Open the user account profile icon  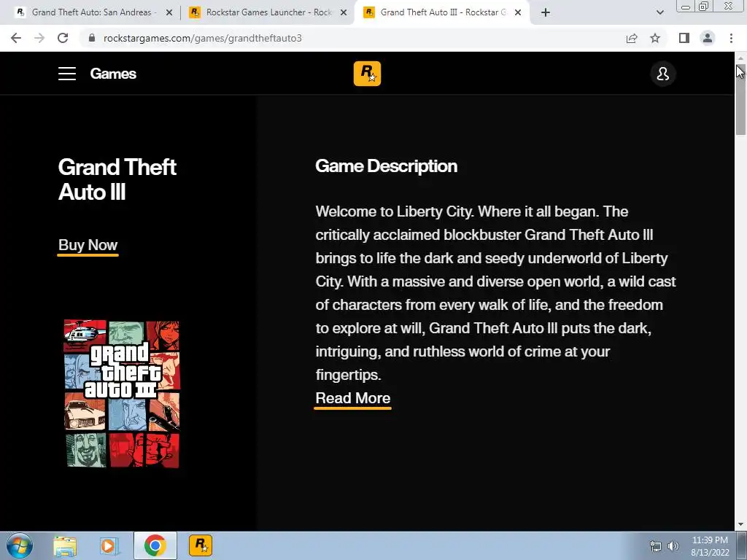tap(662, 74)
